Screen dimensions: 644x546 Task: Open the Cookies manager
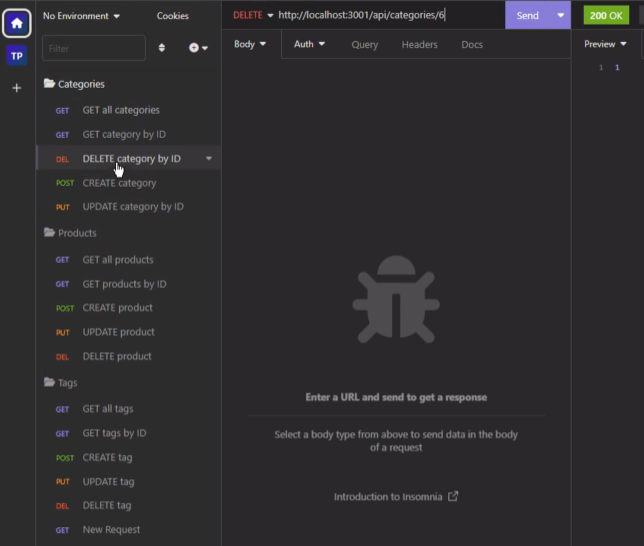coord(172,16)
